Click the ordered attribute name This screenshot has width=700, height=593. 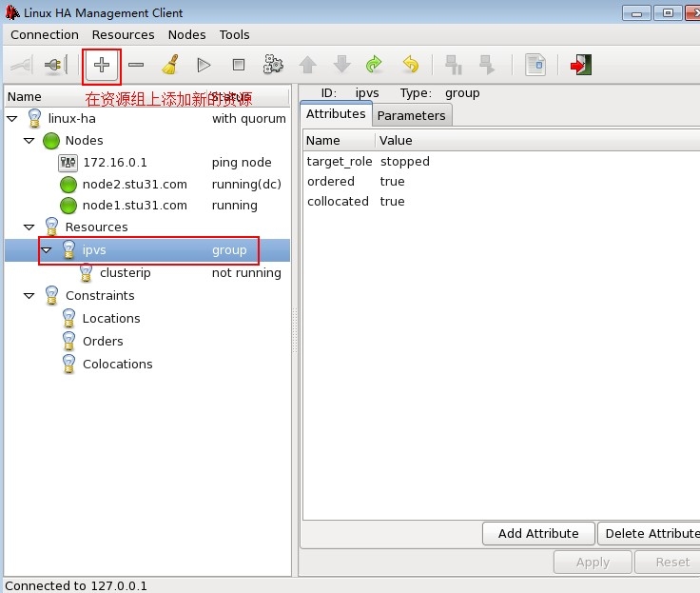331,182
